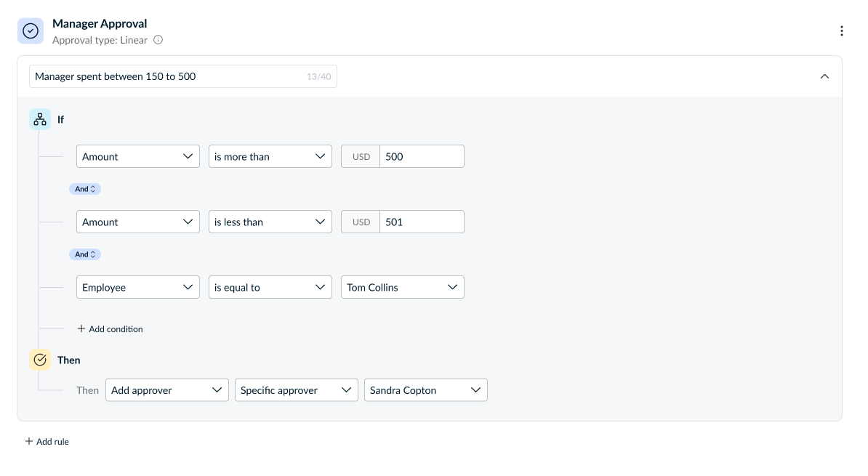The height and width of the screenshot is (476, 868).
Task: Click the Then checkmark icon
Action: (x=40, y=360)
